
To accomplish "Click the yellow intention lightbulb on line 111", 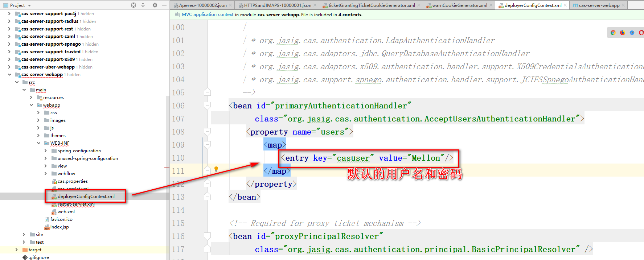I will pyautogui.click(x=216, y=169).
